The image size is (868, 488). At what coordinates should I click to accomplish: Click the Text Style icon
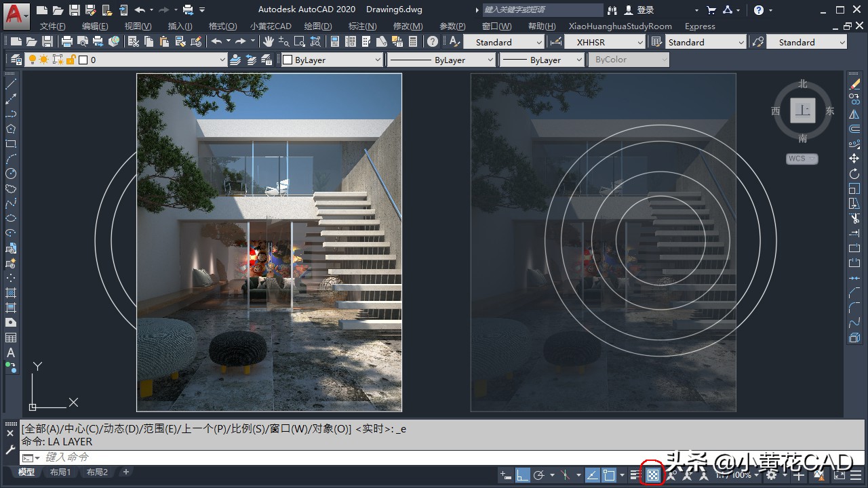click(454, 41)
